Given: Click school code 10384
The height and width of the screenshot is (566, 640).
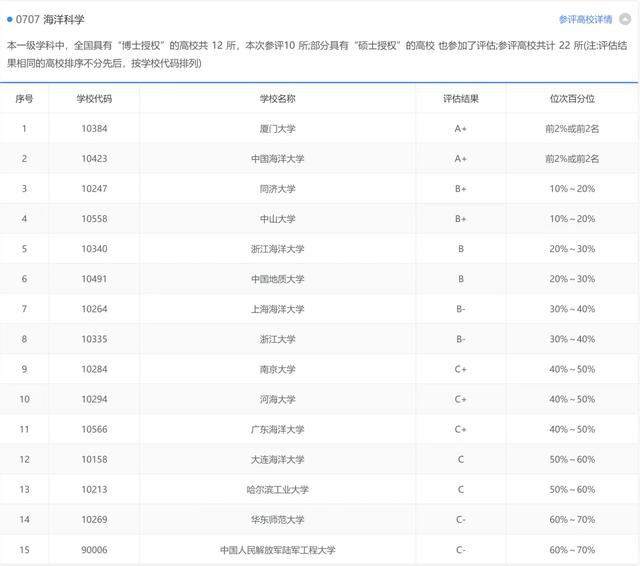Looking at the screenshot, I should pyautogui.click(x=94, y=129).
